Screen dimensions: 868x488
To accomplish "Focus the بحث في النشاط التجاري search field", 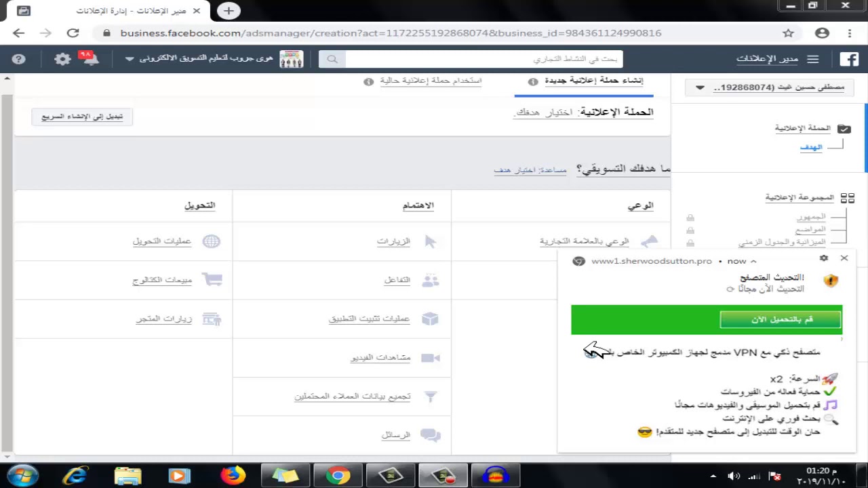I will pos(484,59).
